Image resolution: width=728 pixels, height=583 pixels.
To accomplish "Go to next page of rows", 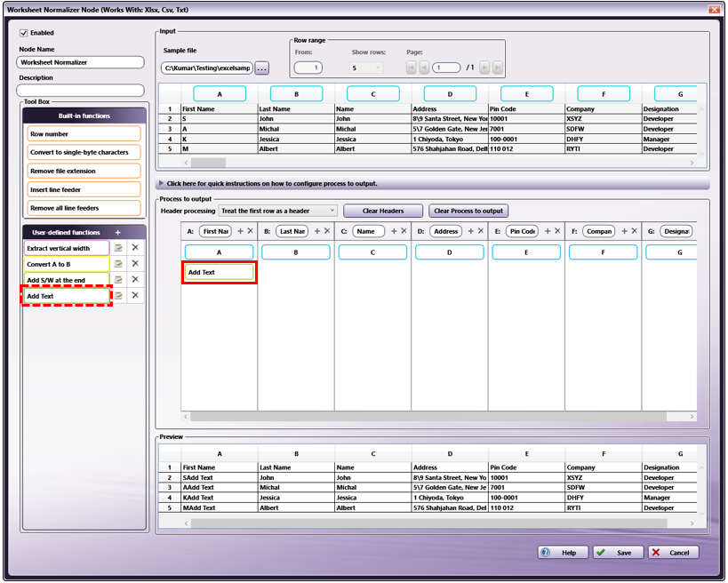I will click(x=484, y=68).
